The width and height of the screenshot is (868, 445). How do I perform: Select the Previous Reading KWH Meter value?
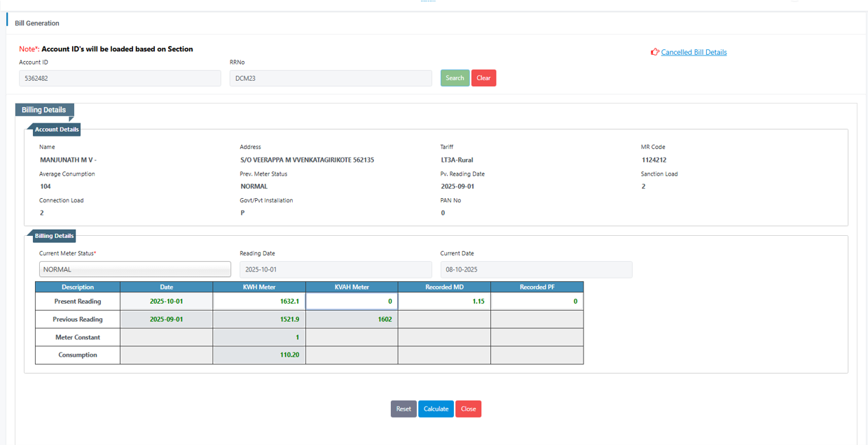[x=259, y=320]
